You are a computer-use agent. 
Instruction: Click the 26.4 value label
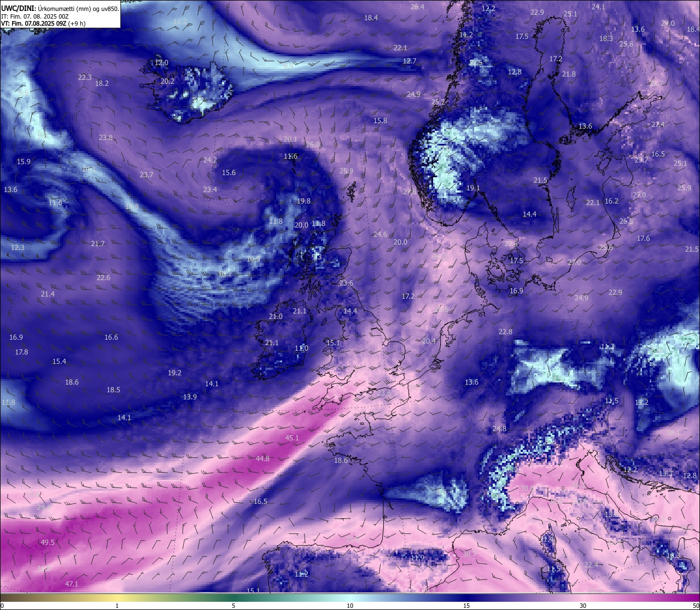pos(417,7)
